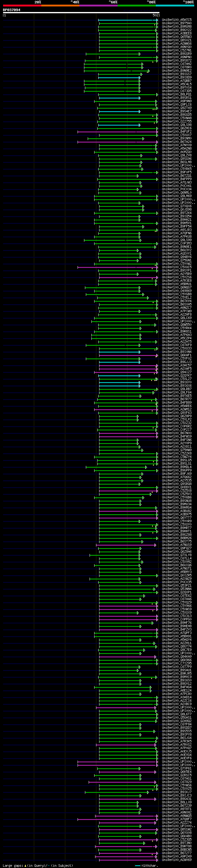Click hit label UniRef100_C5XL27
The width and height of the screenshot is (197, 868).
177,379
